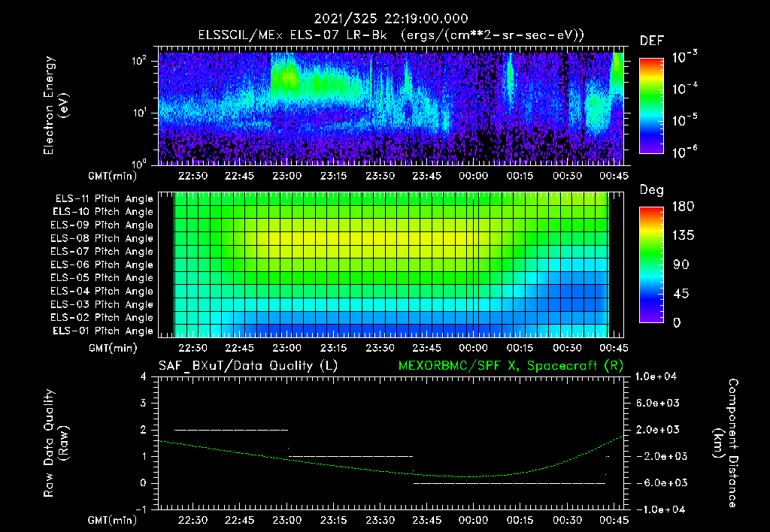The image size is (770, 532).
Task: Click the 0 value on the Deg scale
Action: (677, 323)
